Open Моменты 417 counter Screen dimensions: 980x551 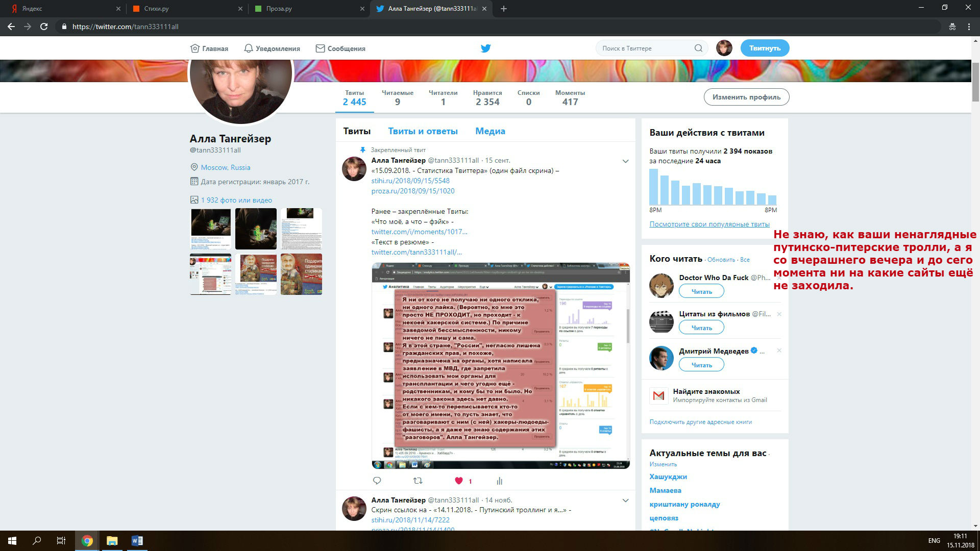coord(570,98)
